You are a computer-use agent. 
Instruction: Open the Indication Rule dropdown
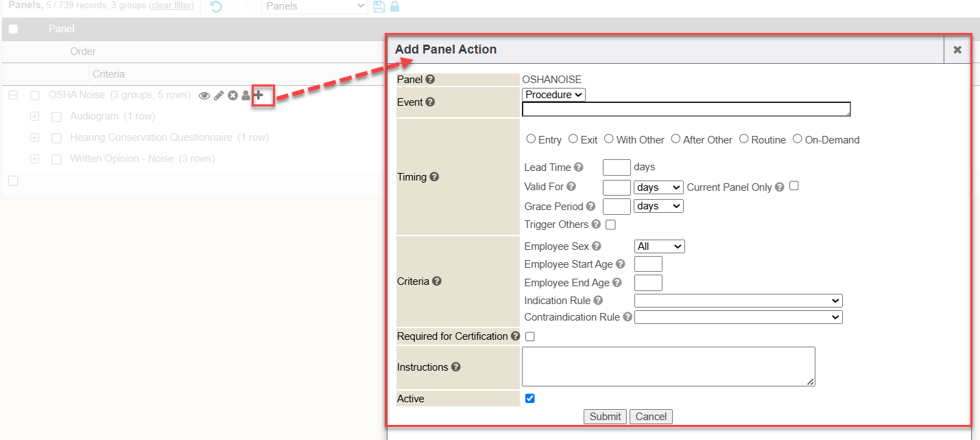(738, 301)
